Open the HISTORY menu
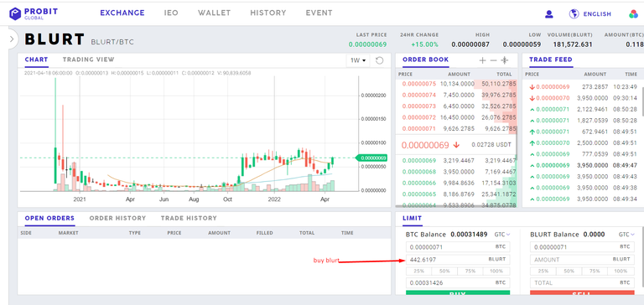 pos(268,13)
